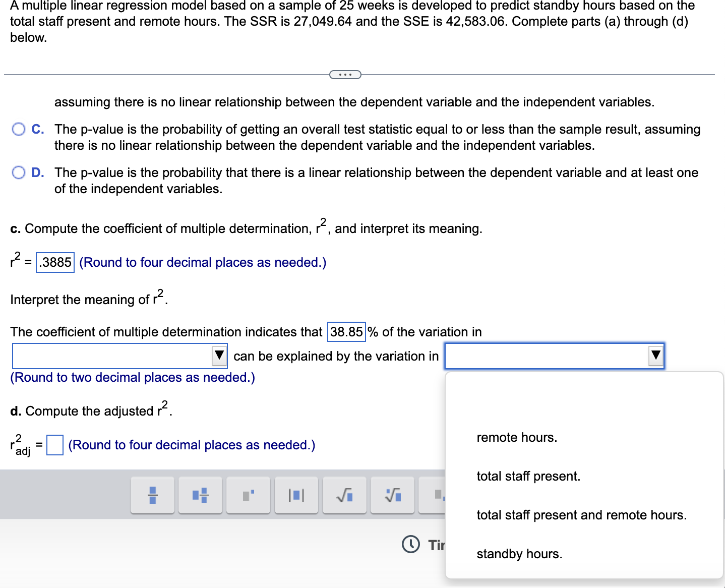This screenshot has height=588, width=725.
Task: Select the mixed number fraction icon
Action: pyautogui.click(x=200, y=495)
